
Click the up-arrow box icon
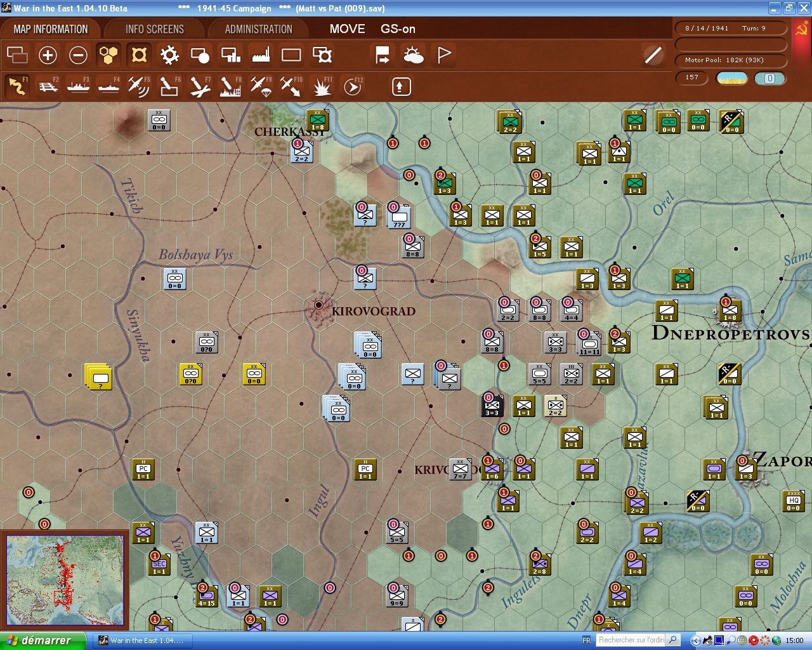[x=401, y=86]
